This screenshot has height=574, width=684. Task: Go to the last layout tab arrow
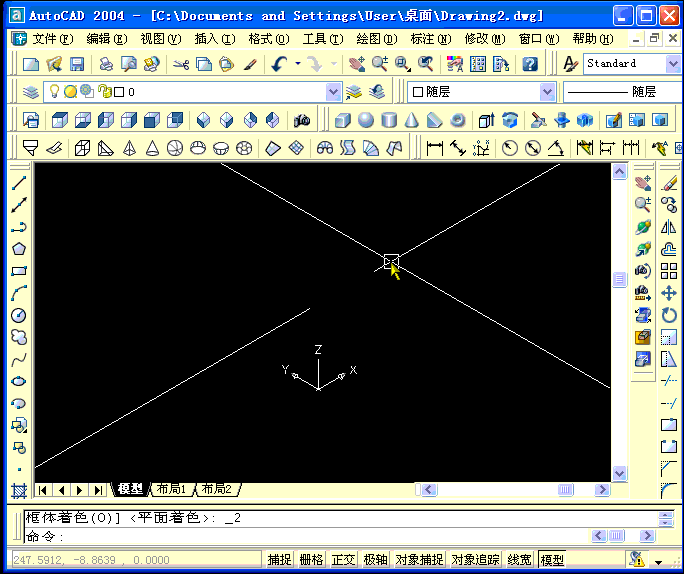pyautogui.click(x=98, y=490)
